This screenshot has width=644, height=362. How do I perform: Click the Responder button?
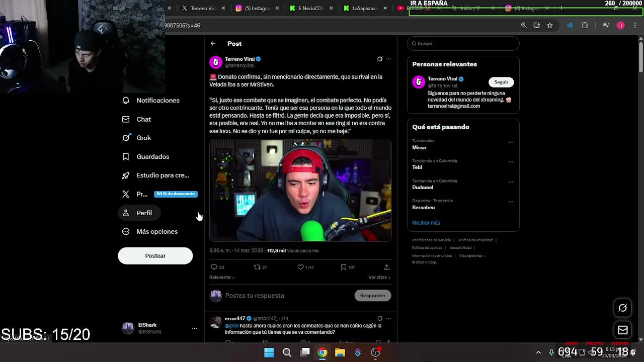(x=372, y=296)
